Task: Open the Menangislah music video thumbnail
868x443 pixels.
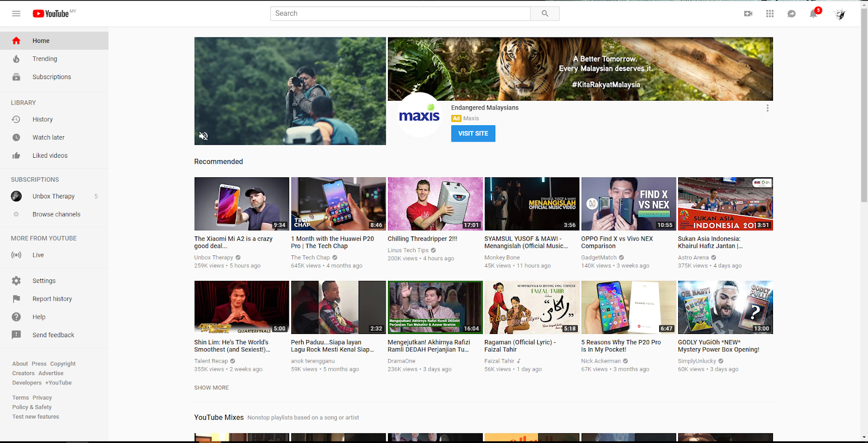Action: 532,204
